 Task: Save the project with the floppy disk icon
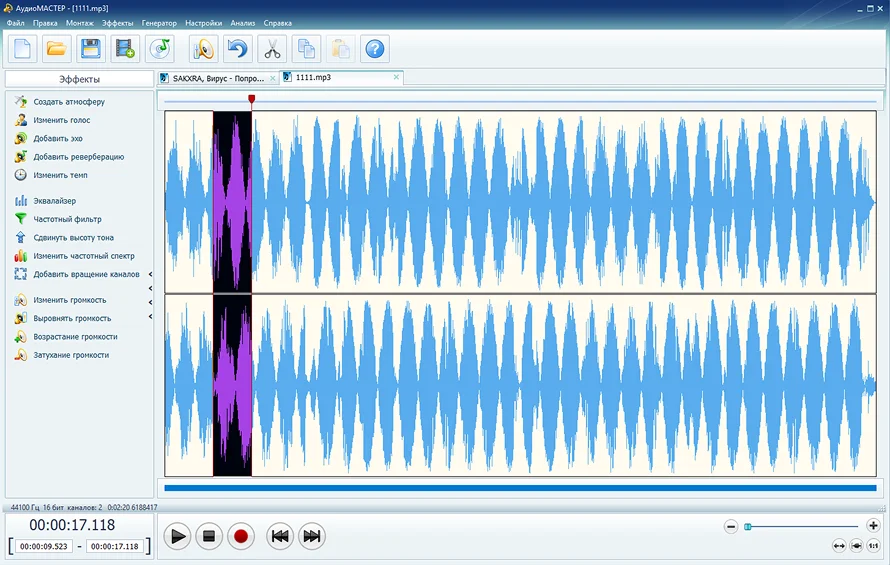[x=90, y=48]
